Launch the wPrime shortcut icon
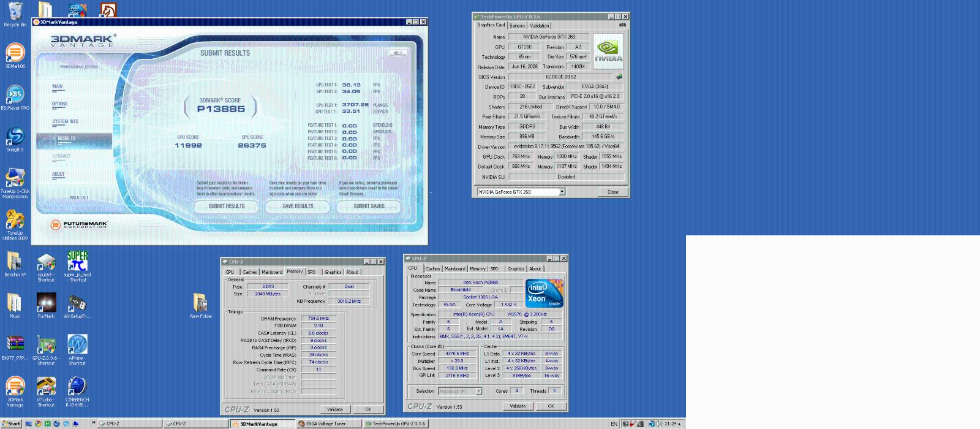Image resolution: width=980 pixels, height=429 pixels. [x=77, y=350]
